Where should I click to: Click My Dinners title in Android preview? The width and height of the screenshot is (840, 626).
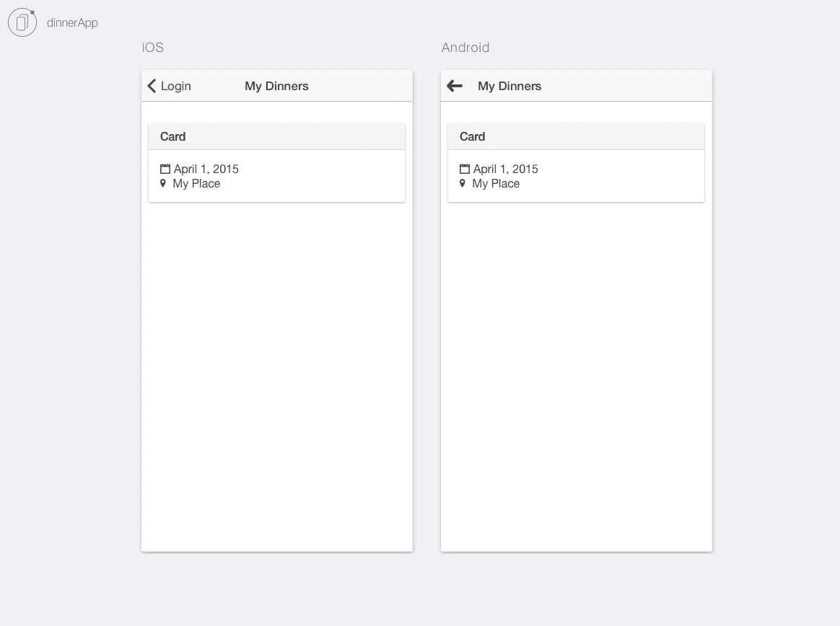[x=509, y=87]
